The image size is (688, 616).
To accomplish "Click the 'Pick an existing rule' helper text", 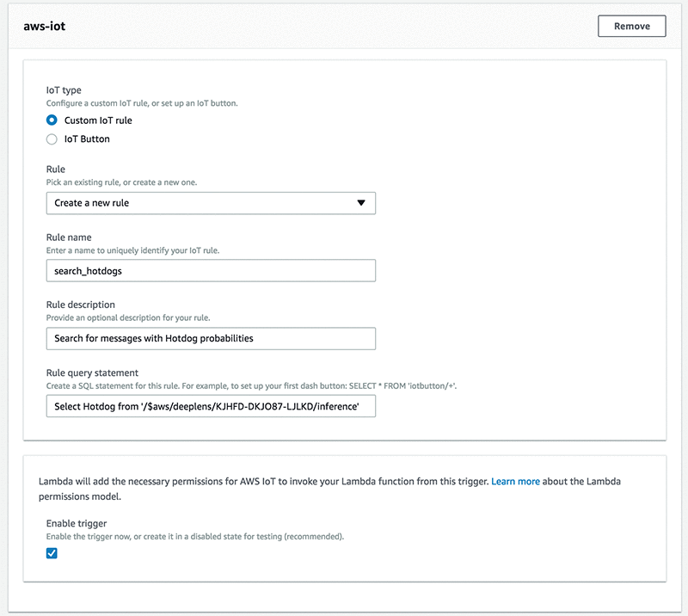I will (x=126, y=182).
